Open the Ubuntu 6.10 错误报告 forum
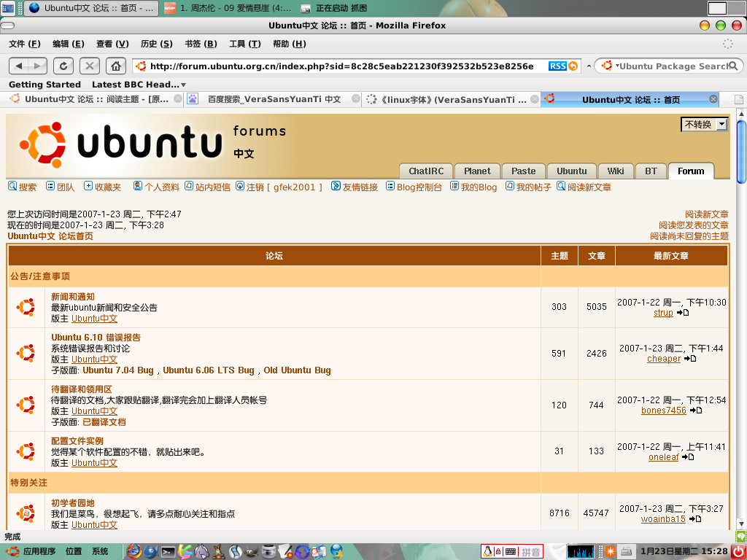 click(96, 338)
